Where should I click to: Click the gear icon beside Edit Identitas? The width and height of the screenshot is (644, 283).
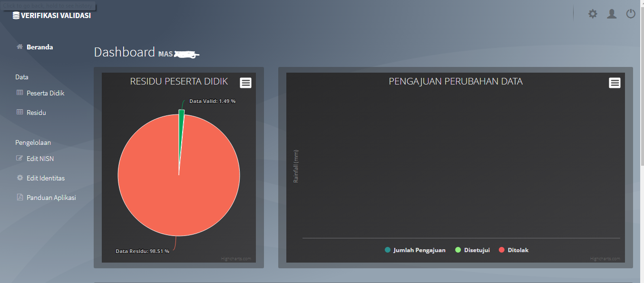[20, 178]
